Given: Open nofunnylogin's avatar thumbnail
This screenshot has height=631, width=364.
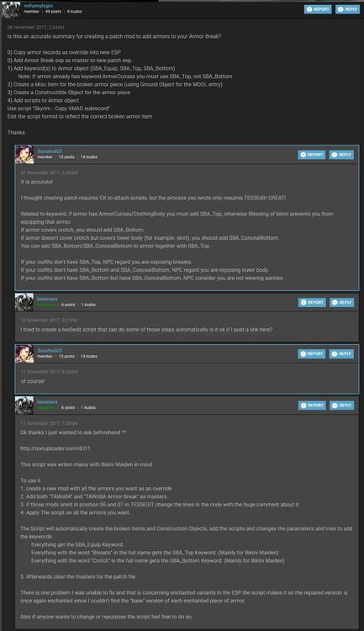Looking at the screenshot, I should [x=11, y=9].
